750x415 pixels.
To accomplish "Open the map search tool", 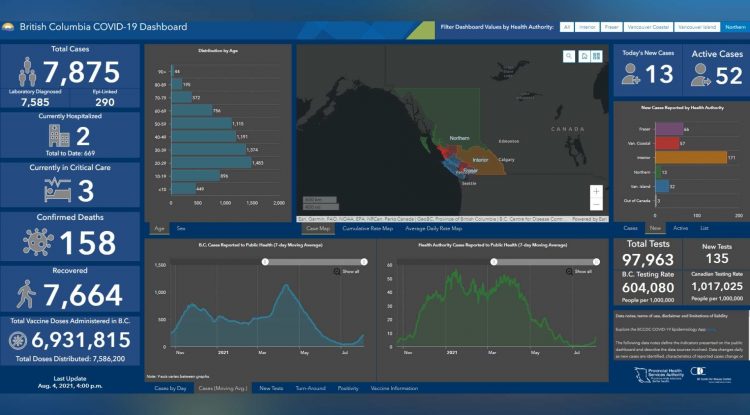I will [x=568, y=57].
